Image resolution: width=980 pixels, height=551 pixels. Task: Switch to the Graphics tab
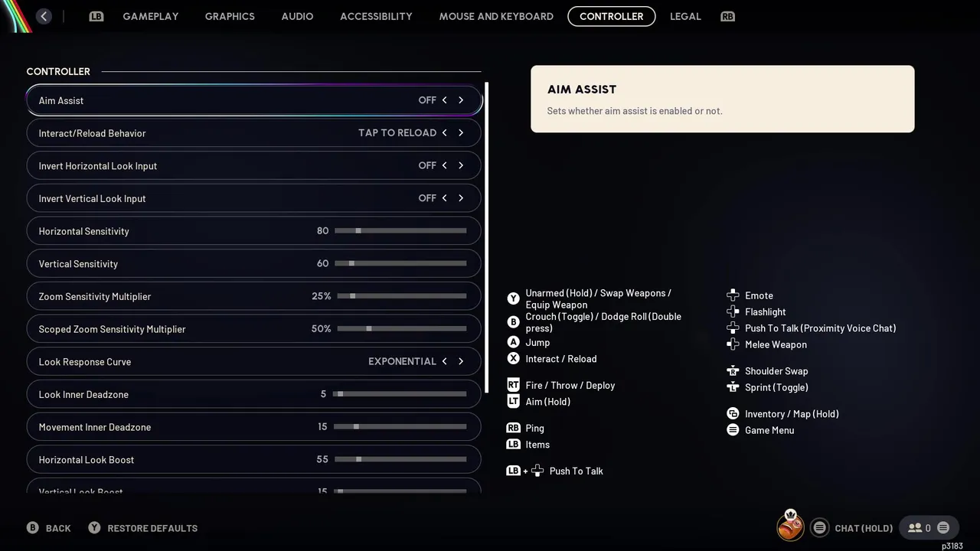(230, 16)
